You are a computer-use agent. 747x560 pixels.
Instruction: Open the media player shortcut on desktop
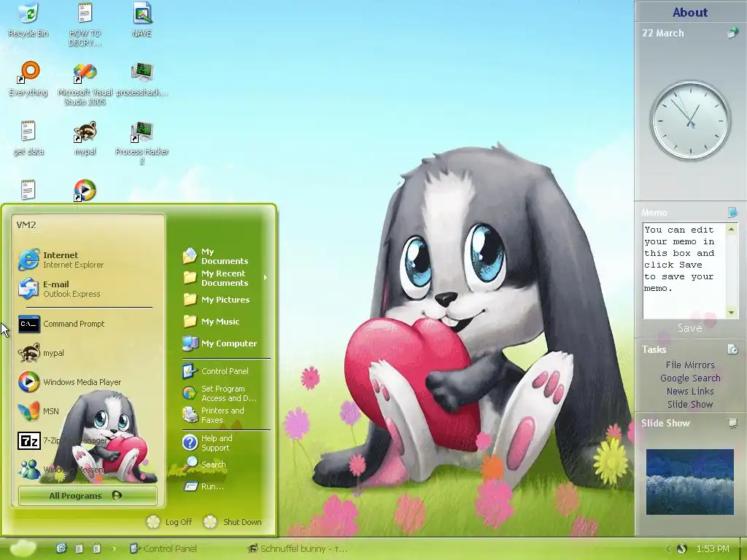click(85, 190)
